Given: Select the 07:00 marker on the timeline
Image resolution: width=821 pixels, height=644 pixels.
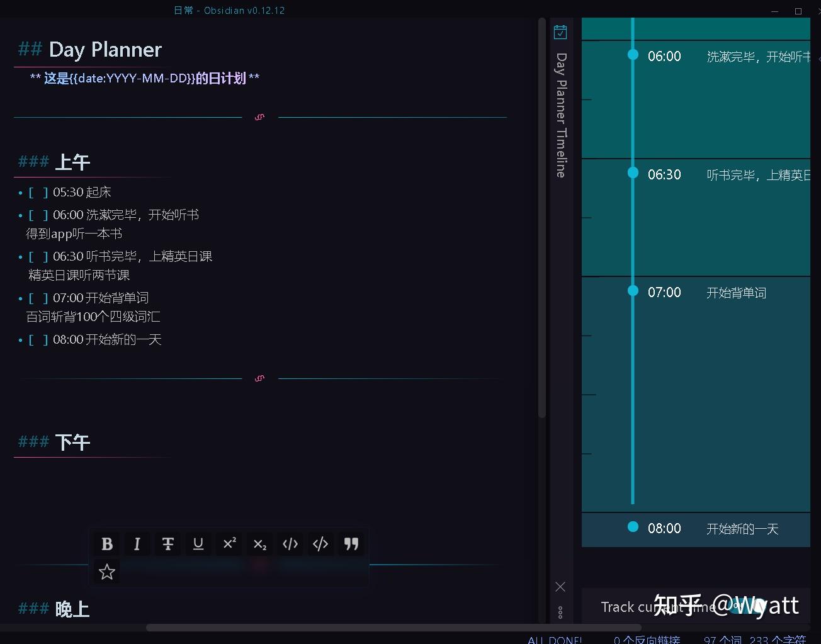Looking at the screenshot, I should (631, 291).
